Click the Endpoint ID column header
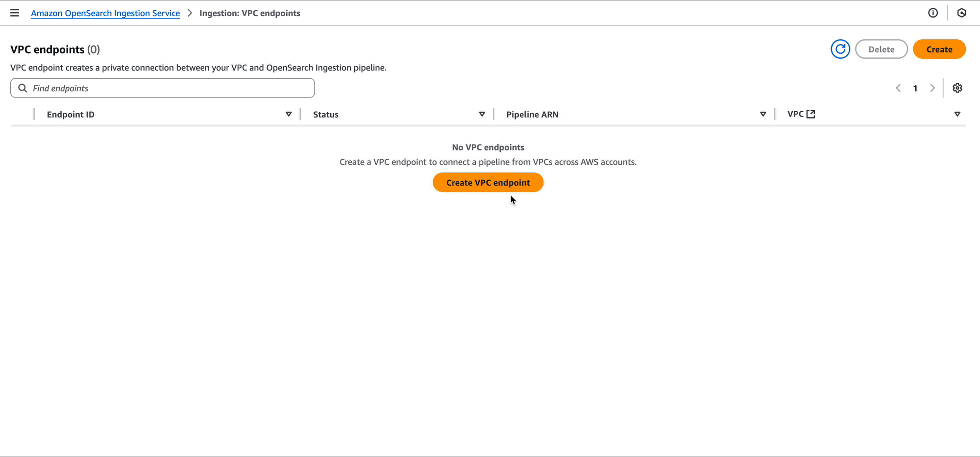This screenshot has height=457, width=980. pyautogui.click(x=71, y=114)
